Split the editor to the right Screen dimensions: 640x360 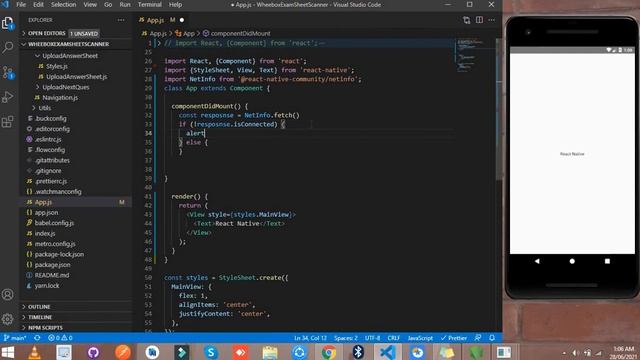(479, 20)
